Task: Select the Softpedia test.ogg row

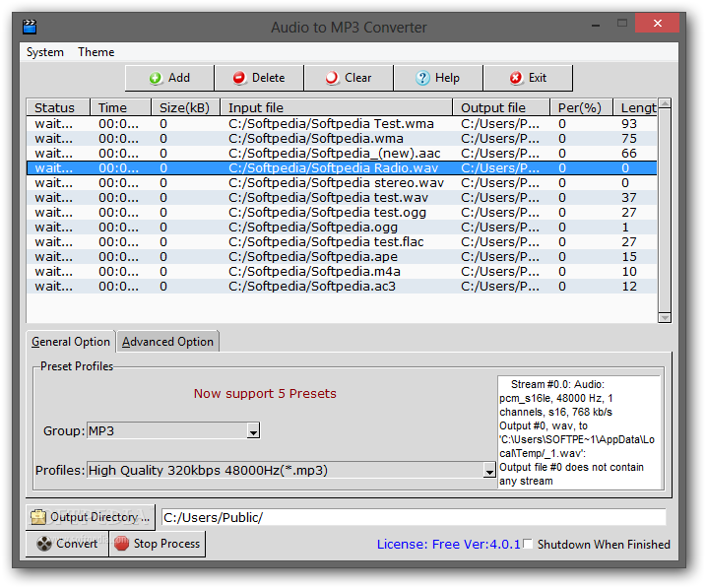Action: coord(342,213)
